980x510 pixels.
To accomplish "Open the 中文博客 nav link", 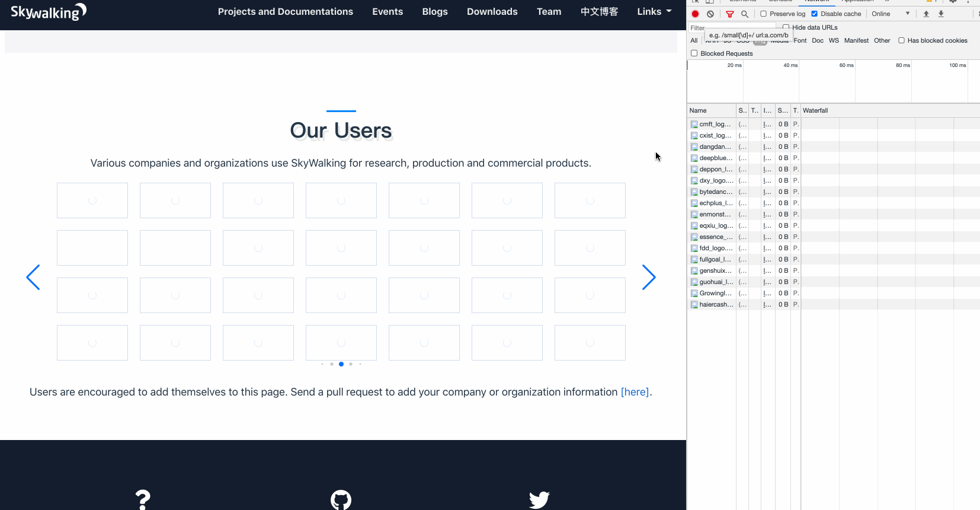I will [x=599, y=12].
